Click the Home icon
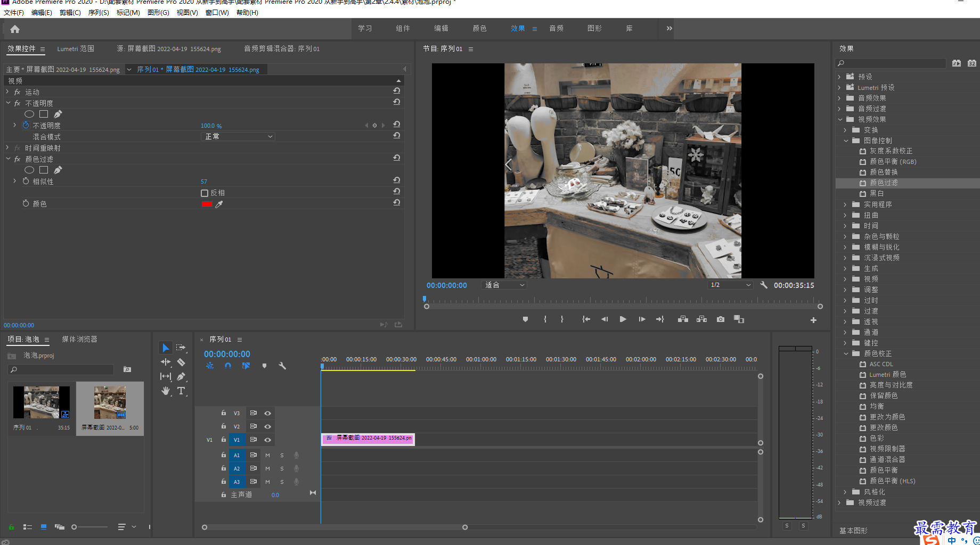This screenshot has height=545, width=980. coord(15,29)
